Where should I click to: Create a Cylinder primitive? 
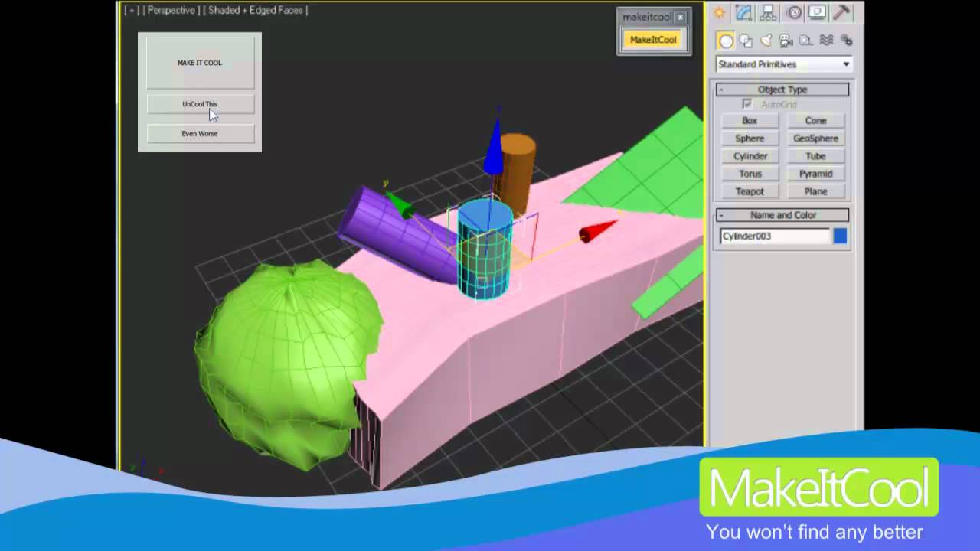750,156
